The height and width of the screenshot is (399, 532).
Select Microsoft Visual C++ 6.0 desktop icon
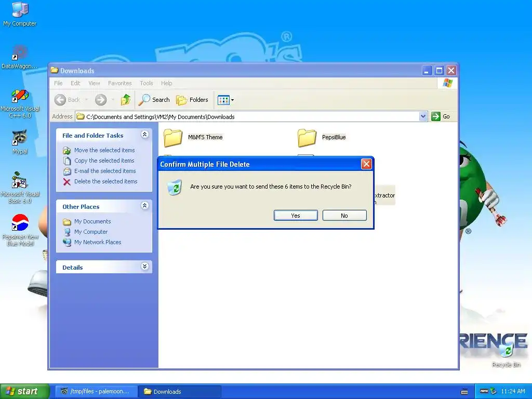(x=20, y=103)
